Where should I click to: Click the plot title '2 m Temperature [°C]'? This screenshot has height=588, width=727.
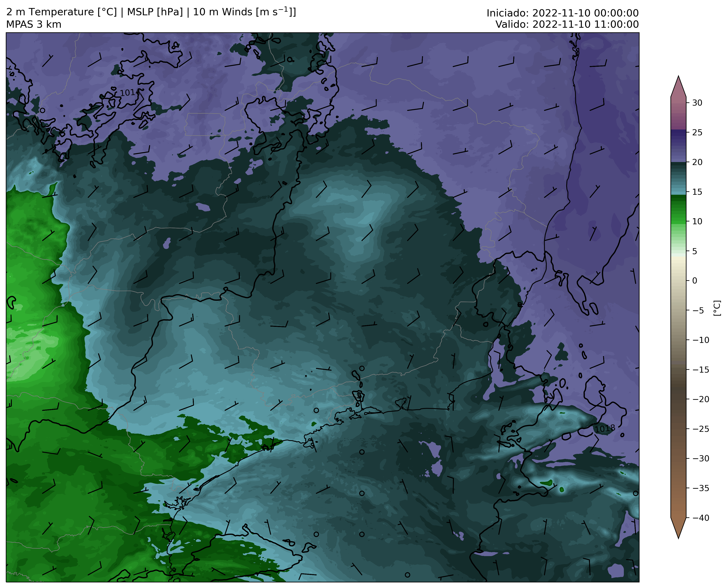(61, 12)
